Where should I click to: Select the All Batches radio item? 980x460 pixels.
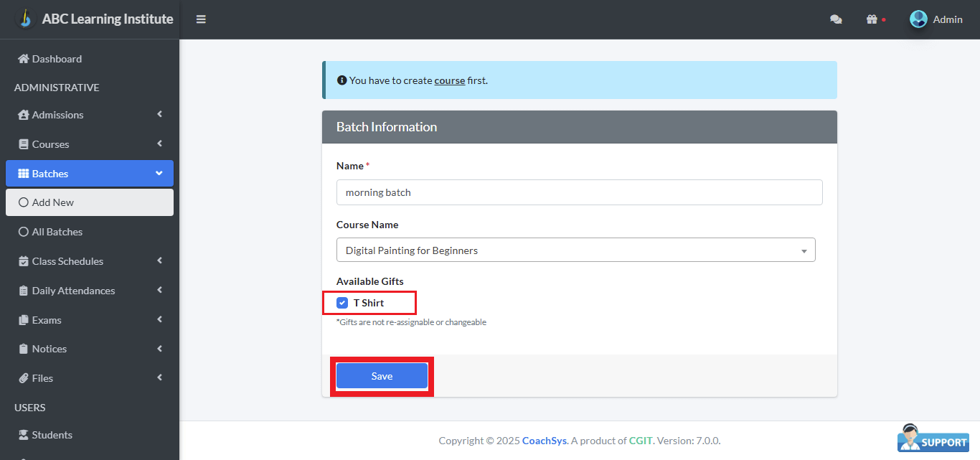point(24,232)
